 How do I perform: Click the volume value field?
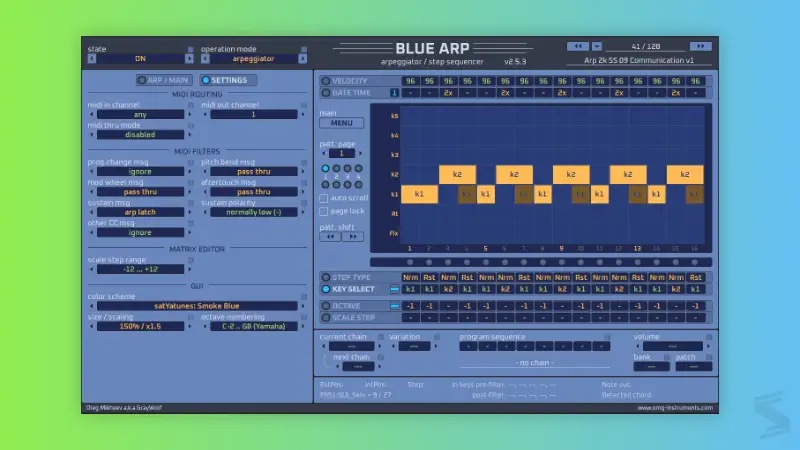[x=672, y=346]
